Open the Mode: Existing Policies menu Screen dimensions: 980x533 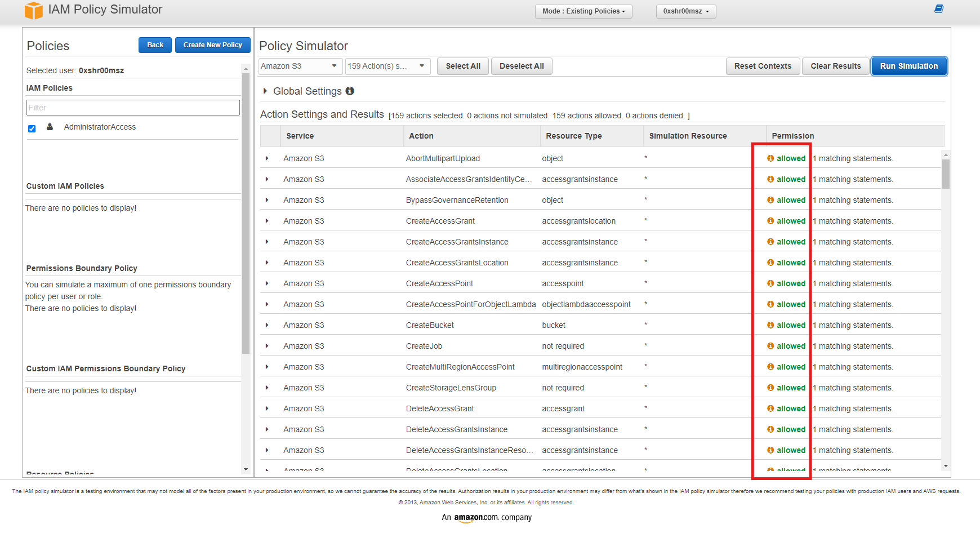583,11
